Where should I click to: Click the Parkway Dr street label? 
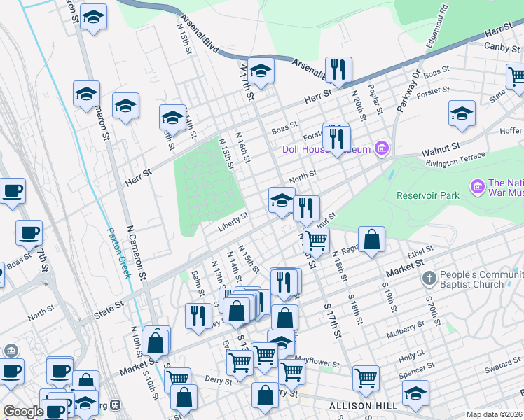(x=408, y=91)
